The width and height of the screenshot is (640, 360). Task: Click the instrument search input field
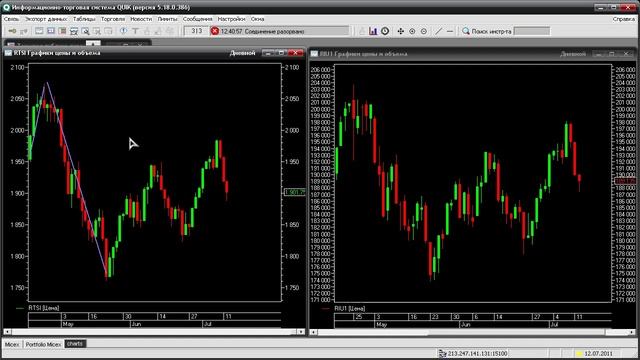click(x=532, y=31)
